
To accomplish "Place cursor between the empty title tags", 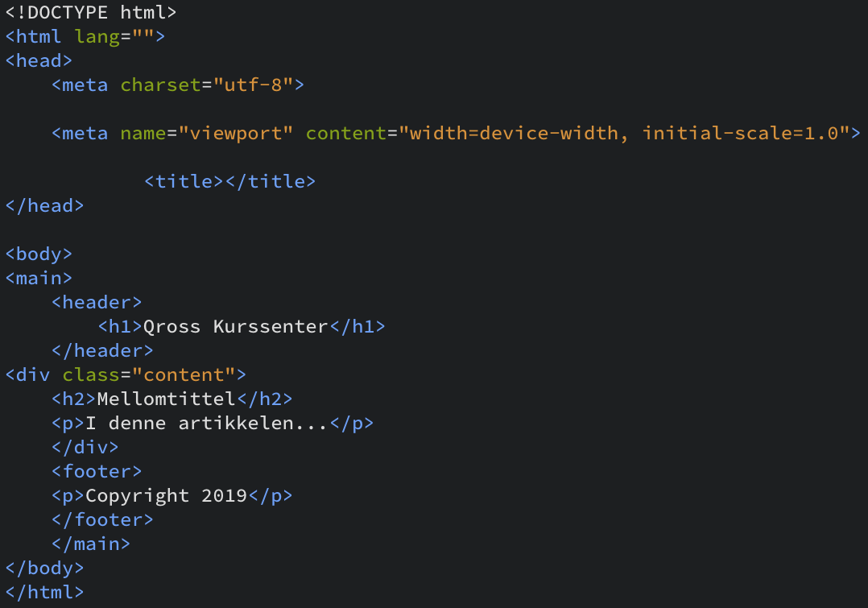I will coord(225,181).
